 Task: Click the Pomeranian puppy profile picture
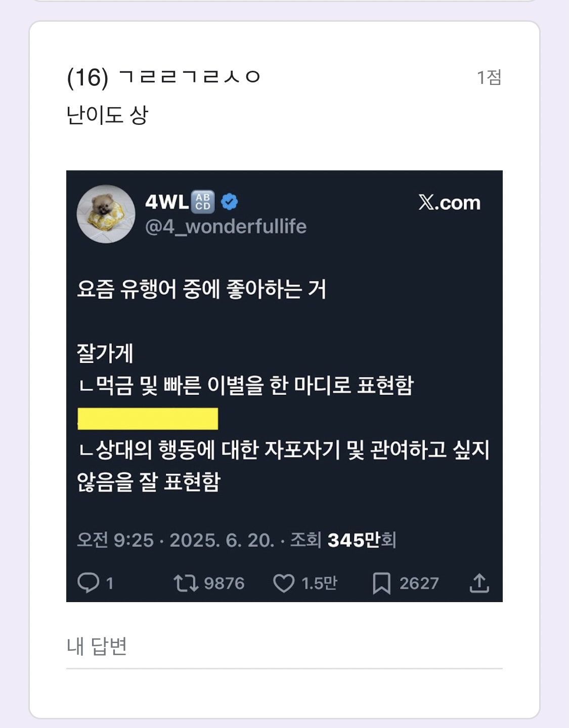(x=106, y=214)
